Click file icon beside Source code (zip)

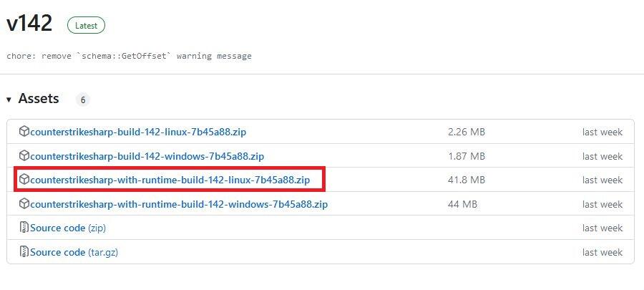click(x=24, y=228)
